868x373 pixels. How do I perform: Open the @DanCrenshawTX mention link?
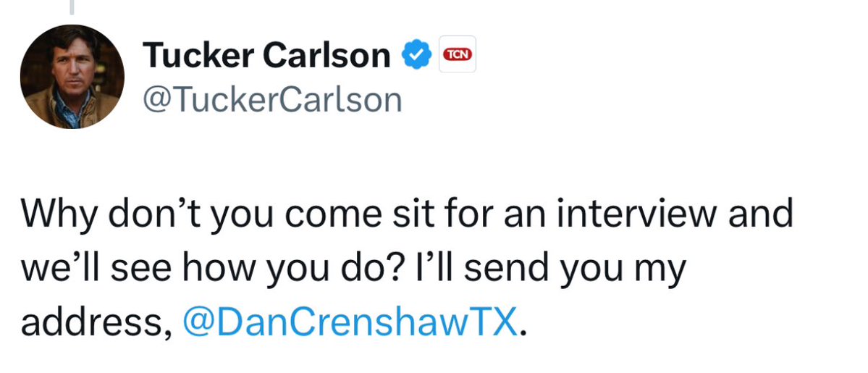click(350, 319)
